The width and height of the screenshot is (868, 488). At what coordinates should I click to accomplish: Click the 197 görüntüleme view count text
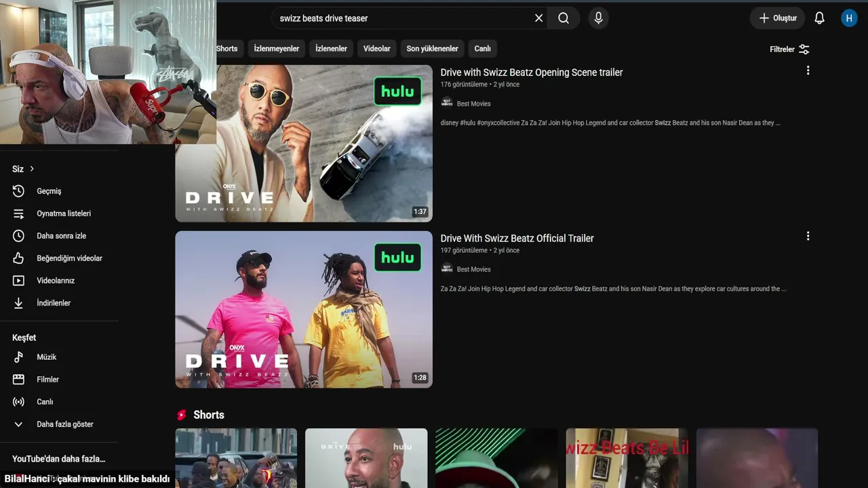[x=465, y=250]
